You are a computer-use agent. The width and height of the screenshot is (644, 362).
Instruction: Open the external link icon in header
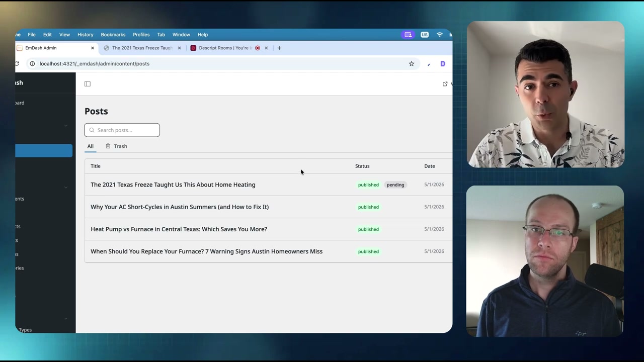[445, 84]
